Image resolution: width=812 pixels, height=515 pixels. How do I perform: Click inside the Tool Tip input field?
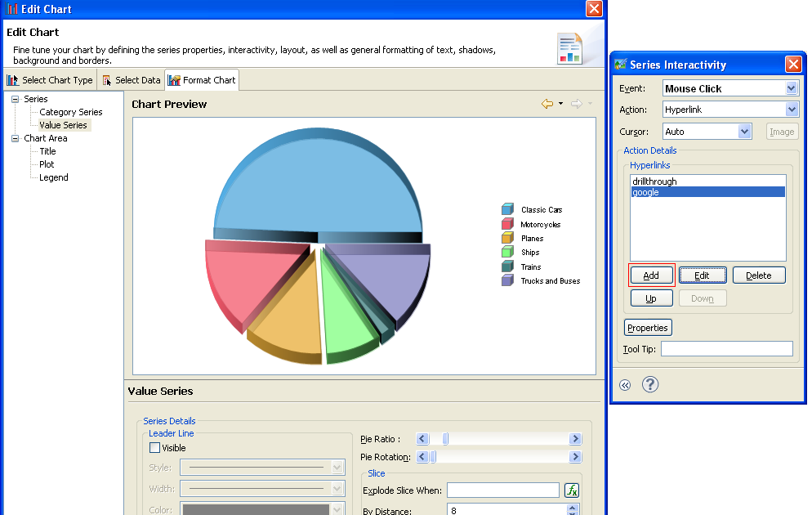click(726, 348)
